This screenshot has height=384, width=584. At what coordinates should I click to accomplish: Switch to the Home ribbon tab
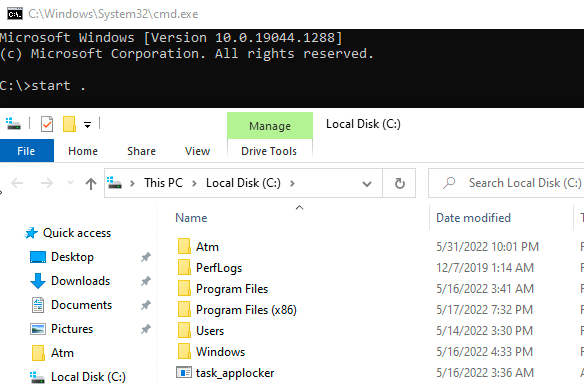coord(83,151)
